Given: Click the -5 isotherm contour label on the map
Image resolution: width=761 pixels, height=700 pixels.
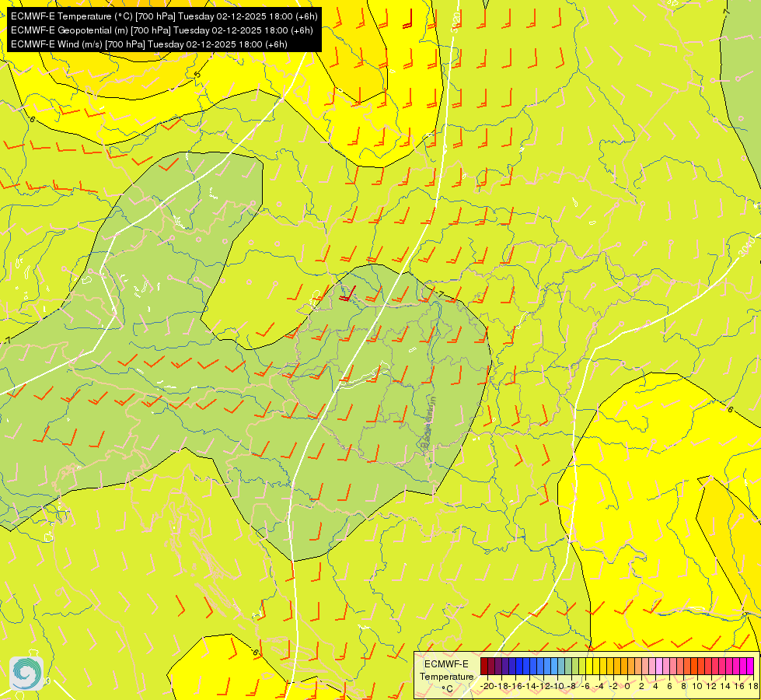Looking at the screenshot, I should tap(197, 75).
